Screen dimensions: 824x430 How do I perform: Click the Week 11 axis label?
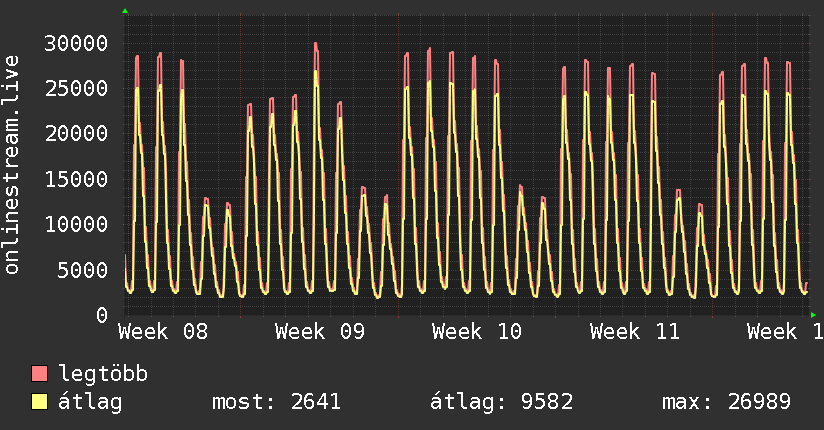click(635, 332)
